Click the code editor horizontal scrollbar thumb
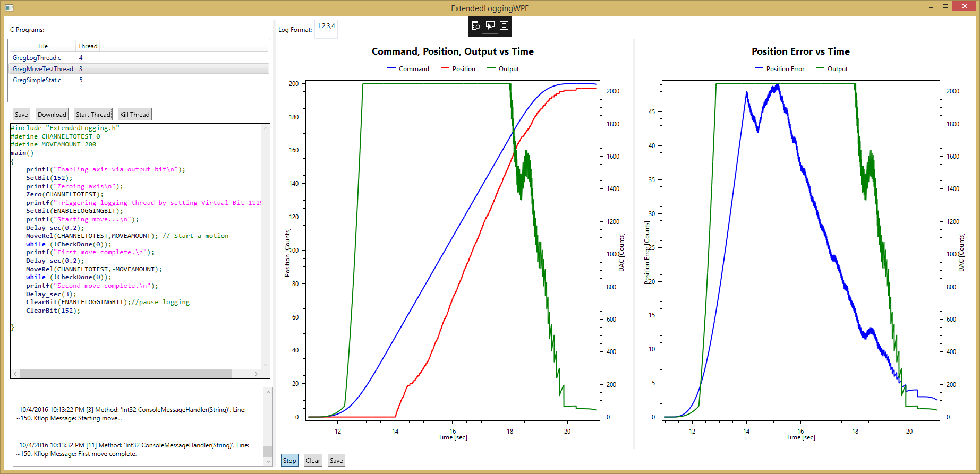This screenshot has width=980, height=474. (x=125, y=374)
